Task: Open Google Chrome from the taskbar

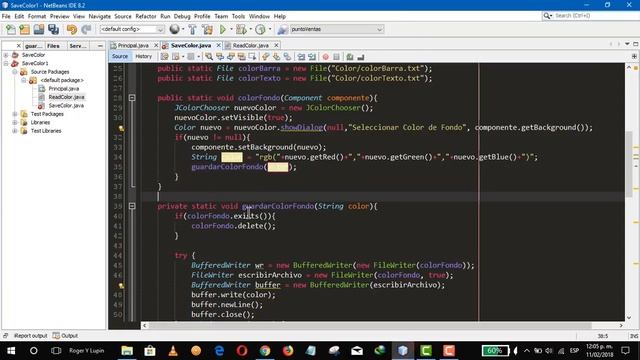Action: pyautogui.click(x=265, y=351)
